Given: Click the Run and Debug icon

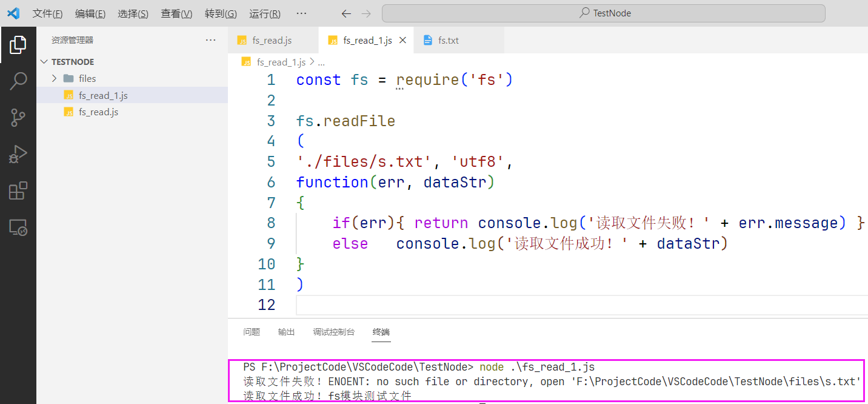Looking at the screenshot, I should (18, 153).
